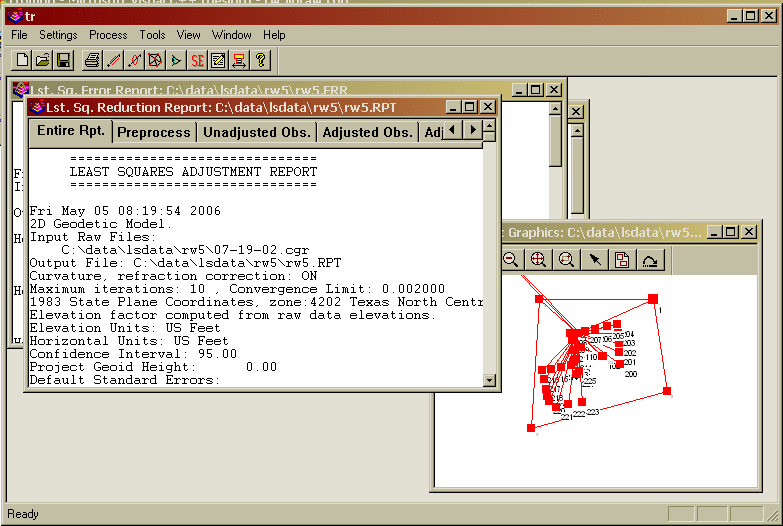This screenshot has width=783, height=526.
Task: Maximize the Reduction Report window
Action: point(470,107)
